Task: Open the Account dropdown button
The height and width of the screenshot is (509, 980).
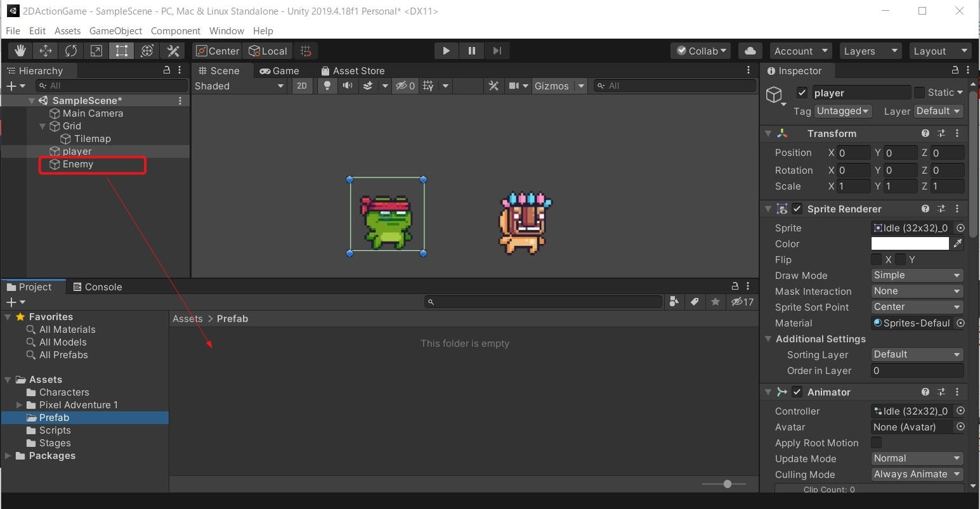Action: coord(800,51)
